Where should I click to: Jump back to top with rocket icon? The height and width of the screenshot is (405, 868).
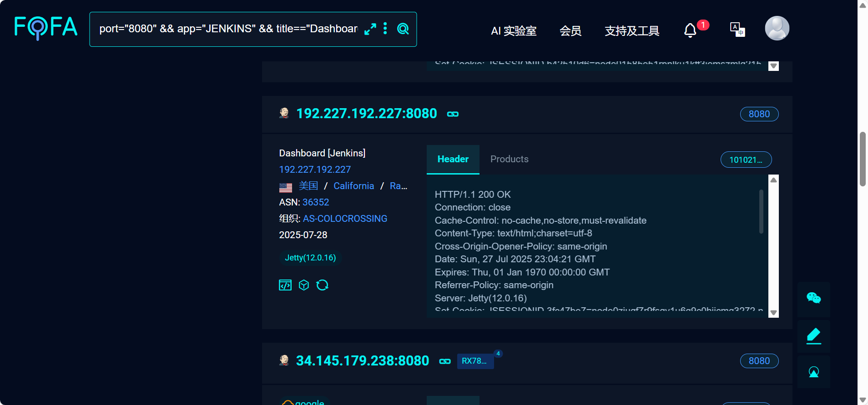pyautogui.click(x=814, y=372)
